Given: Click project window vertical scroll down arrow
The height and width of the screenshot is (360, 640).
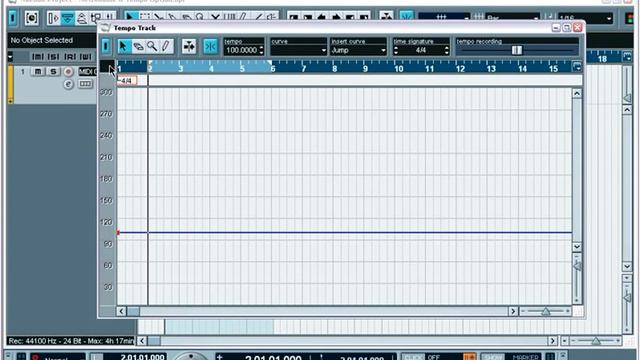Looking at the screenshot, I should pos(627,267).
